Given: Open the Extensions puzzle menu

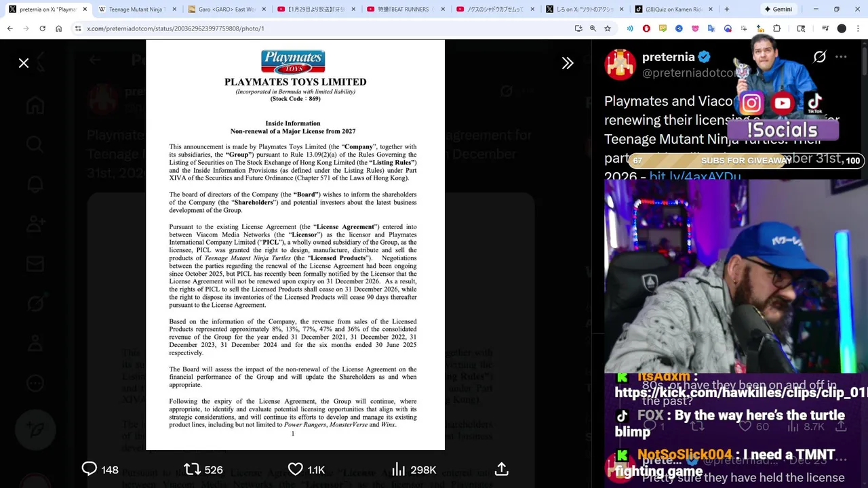Looking at the screenshot, I should [x=777, y=28].
